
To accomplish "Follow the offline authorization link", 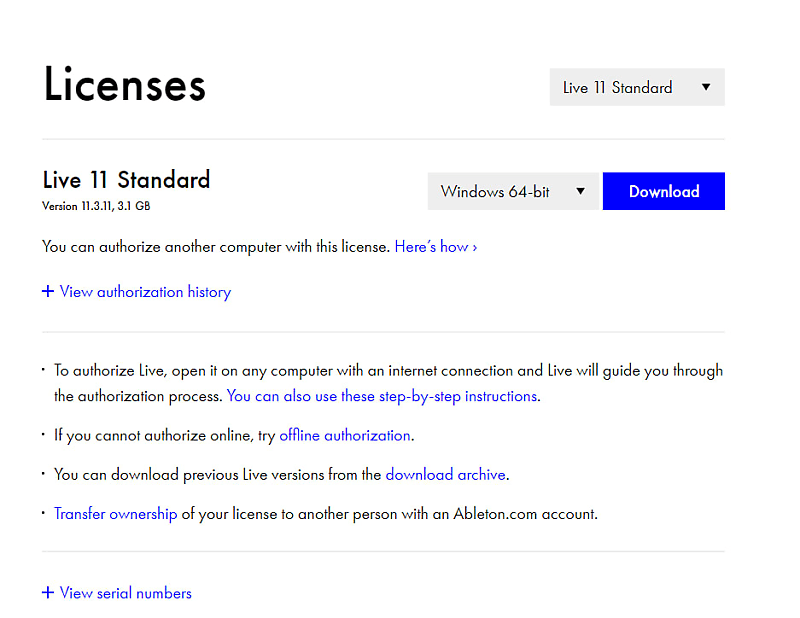I will coord(345,435).
